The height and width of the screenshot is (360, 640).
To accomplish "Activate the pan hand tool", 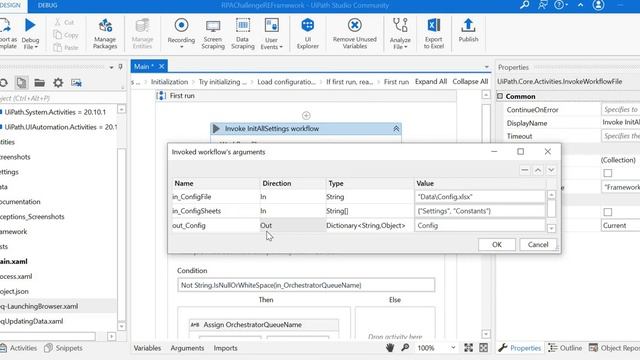I will pyautogui.click(x=390, y=348).
